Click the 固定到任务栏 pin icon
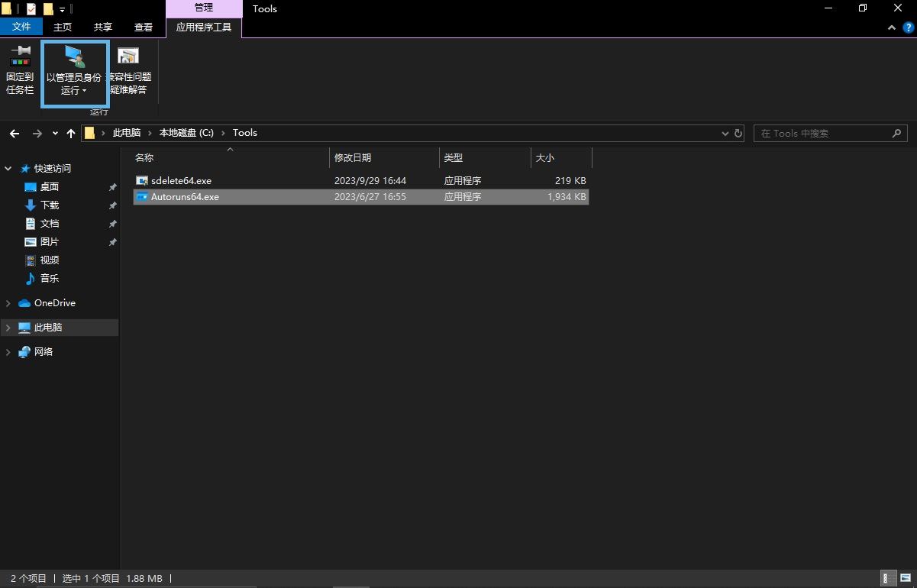 click(x=20, y=69)
